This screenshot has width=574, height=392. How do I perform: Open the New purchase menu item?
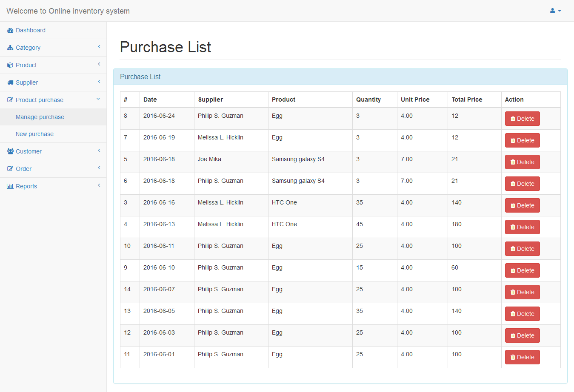tap(34, 134)
